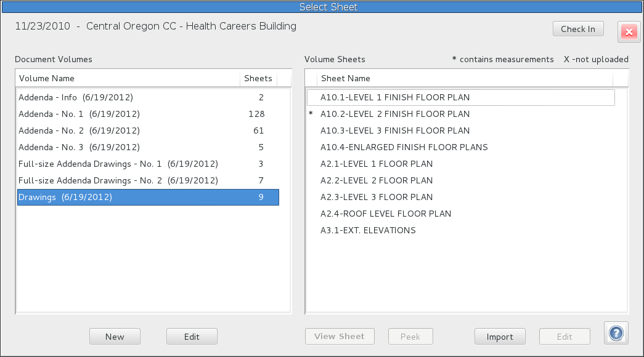This screenshot has height=357, width=644.
Task: Select Addenda - No. 1 volume row
Action: (149, 114)
